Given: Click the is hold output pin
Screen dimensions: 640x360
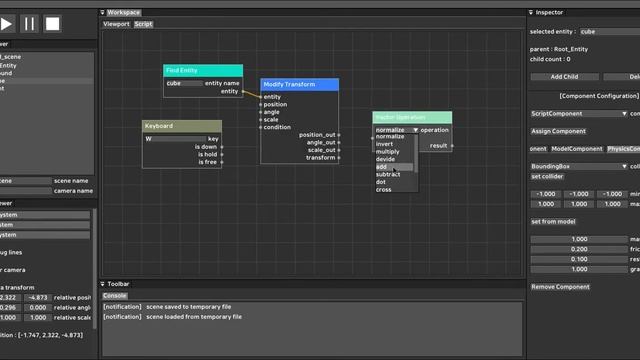Looking at the screenshot, I should [x=222, y=155].
